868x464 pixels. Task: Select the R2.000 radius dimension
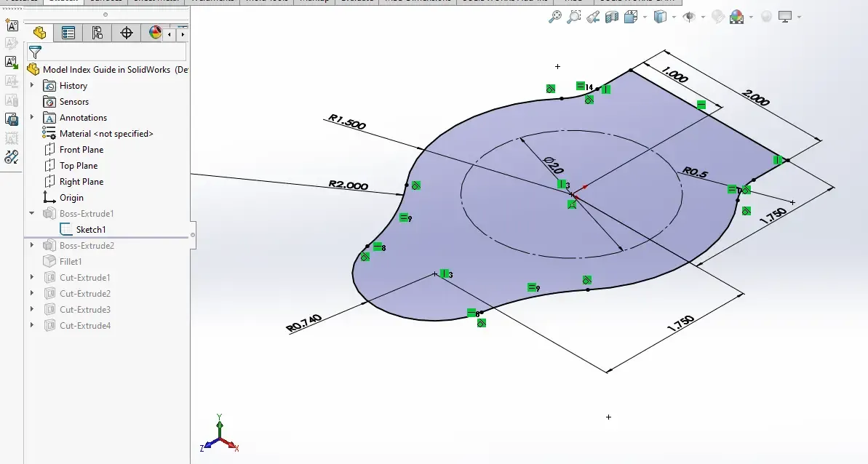(349, 185)
